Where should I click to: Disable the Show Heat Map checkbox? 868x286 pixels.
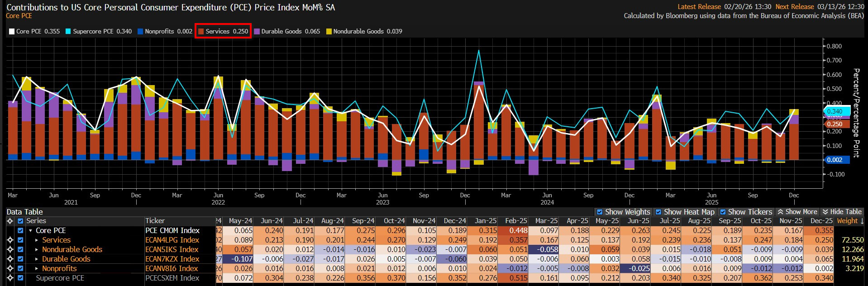pos(658,212)
